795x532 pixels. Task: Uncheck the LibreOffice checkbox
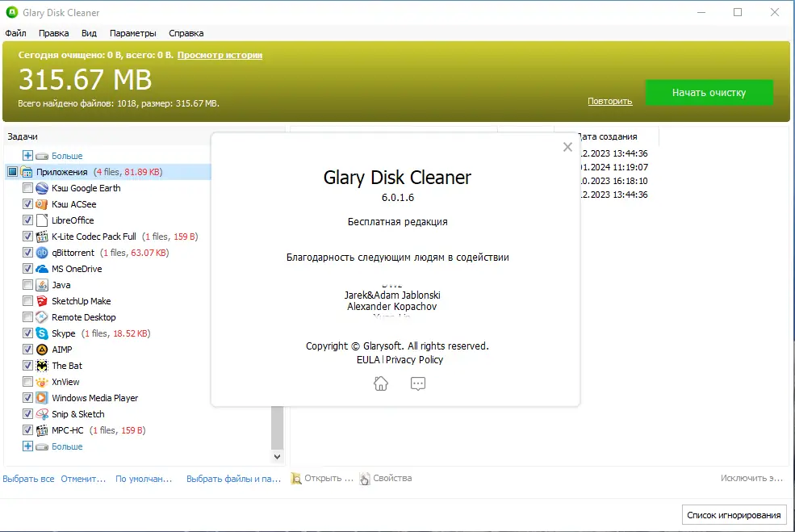(x=28, y=220)
